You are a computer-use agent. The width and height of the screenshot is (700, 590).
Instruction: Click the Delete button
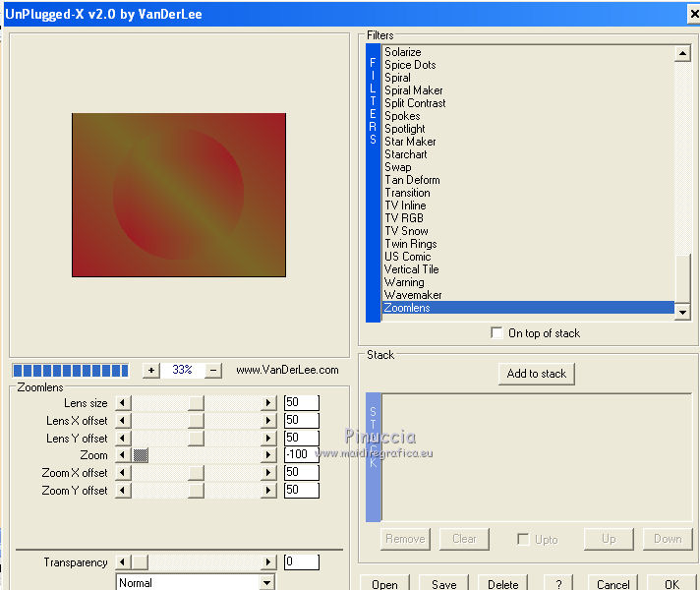pos(503,583)
